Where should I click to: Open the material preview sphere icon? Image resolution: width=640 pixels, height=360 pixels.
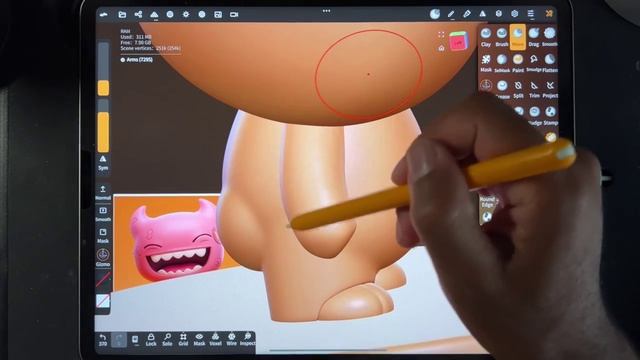pos(435,14)
